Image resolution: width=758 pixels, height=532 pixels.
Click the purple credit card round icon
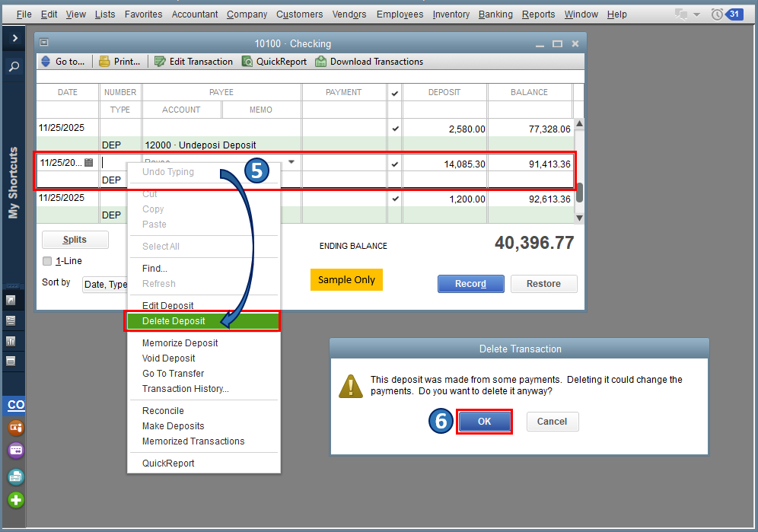point(15,451)
